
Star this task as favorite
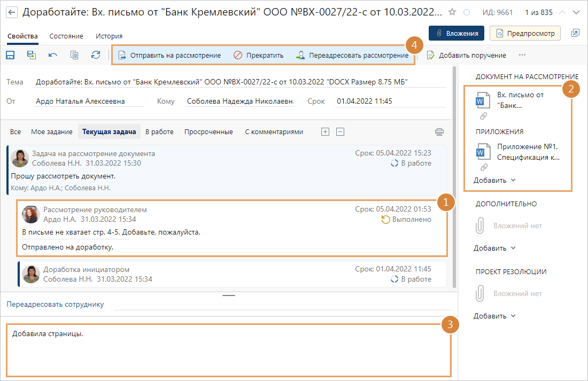[x=452, y=12]
